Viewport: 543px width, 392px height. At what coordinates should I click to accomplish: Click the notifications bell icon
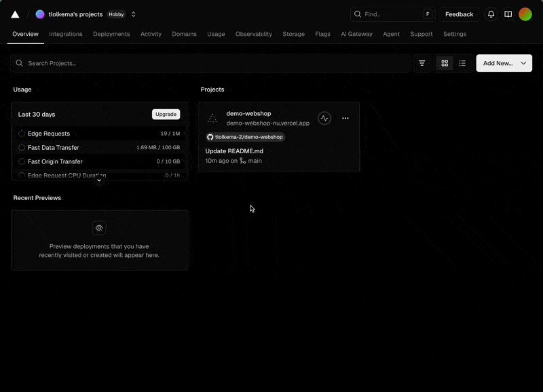491,14
